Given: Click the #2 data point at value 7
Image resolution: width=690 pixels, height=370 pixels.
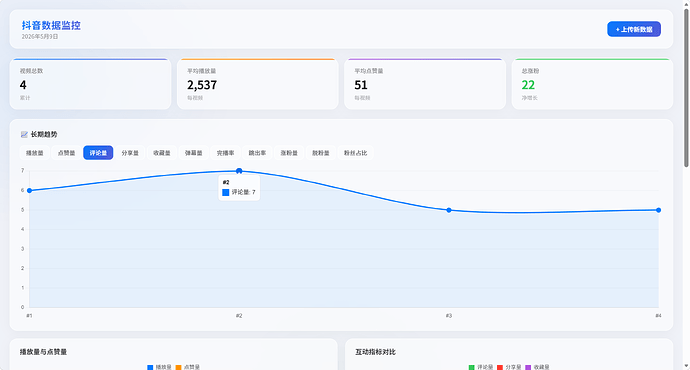Looking at the screenshot, I should [x=239, y=171].
